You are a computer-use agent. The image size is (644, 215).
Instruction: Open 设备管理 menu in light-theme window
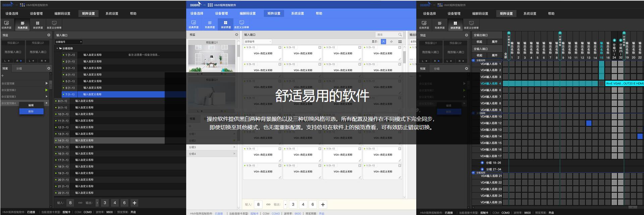click(221, 13)
